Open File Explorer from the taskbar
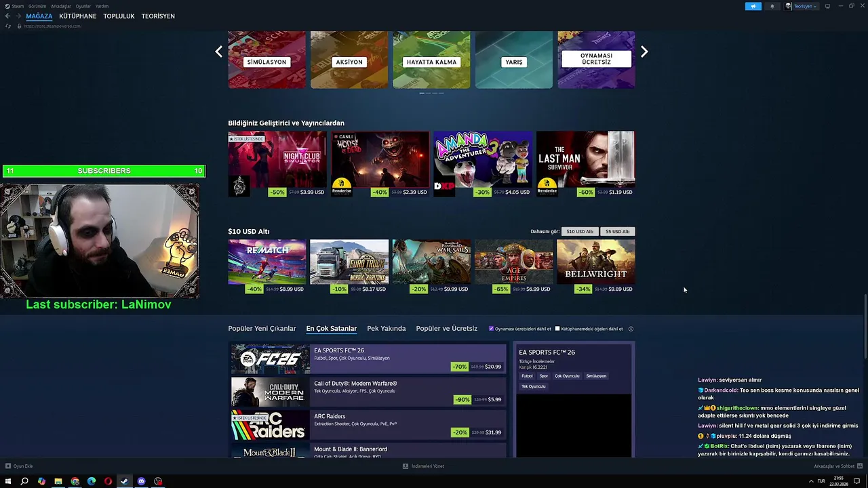The width and height of the screenshot is (868, 488). pyautogui.click(x=58, y=481)
